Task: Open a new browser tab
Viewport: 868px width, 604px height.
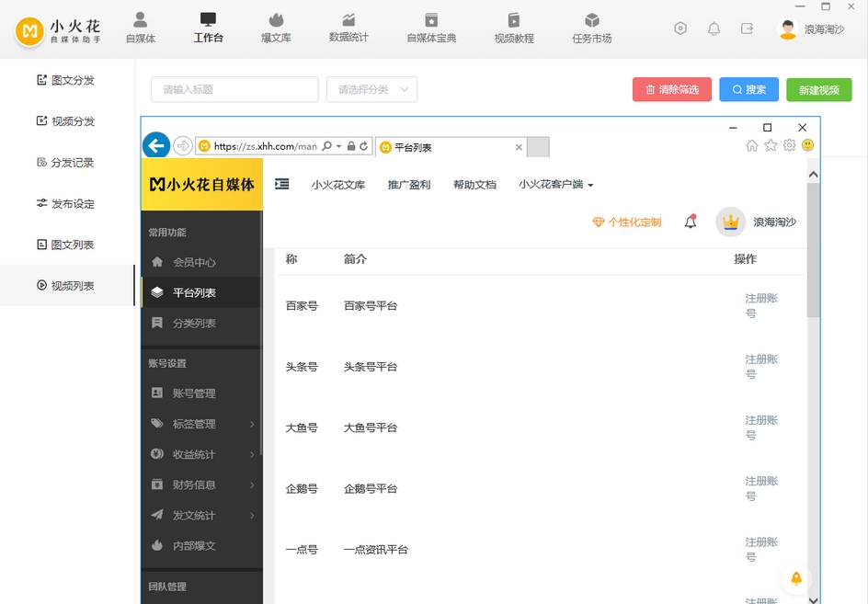Action: pyautogui.click(x=538, y=147)
